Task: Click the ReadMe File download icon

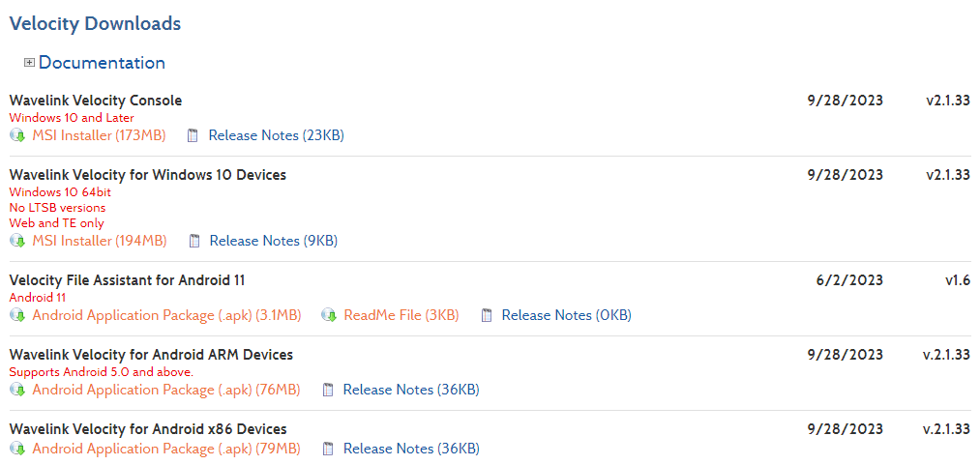Action: (329, 315)
